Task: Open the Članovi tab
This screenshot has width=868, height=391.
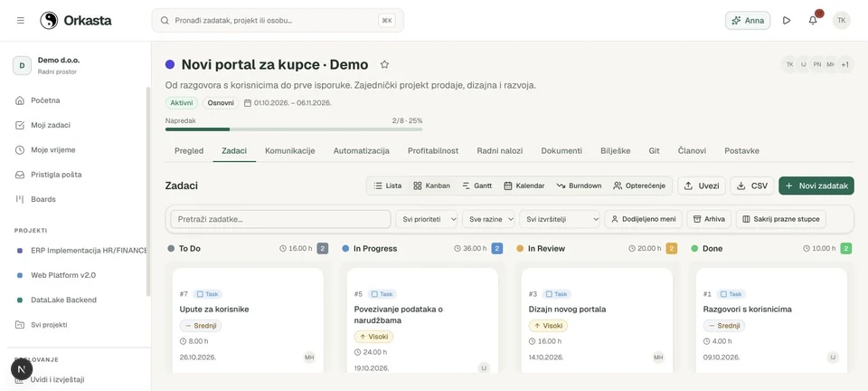Action: (x=692, y=150)
